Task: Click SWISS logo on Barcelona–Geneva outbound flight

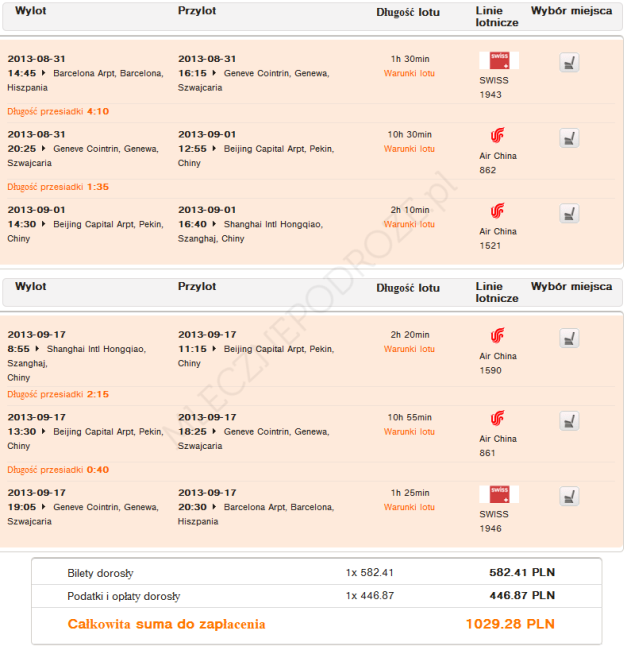Action: click(x=498, y=60)
